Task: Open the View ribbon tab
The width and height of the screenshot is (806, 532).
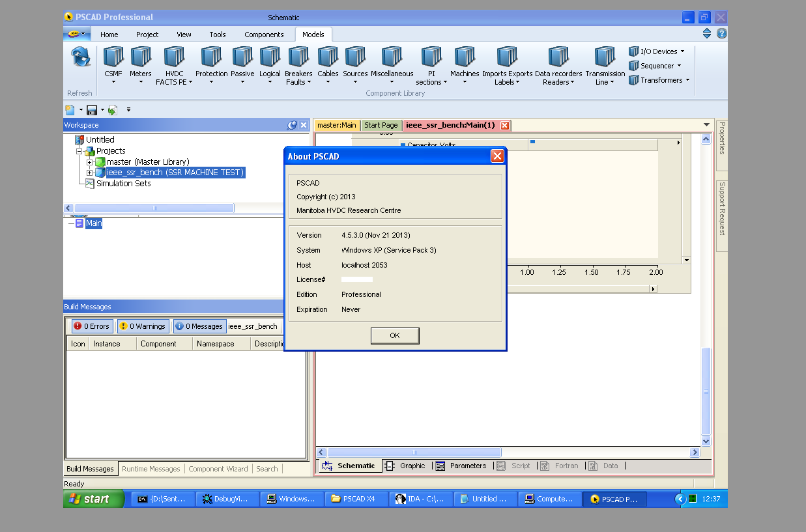Action: (x=184, y=35)
